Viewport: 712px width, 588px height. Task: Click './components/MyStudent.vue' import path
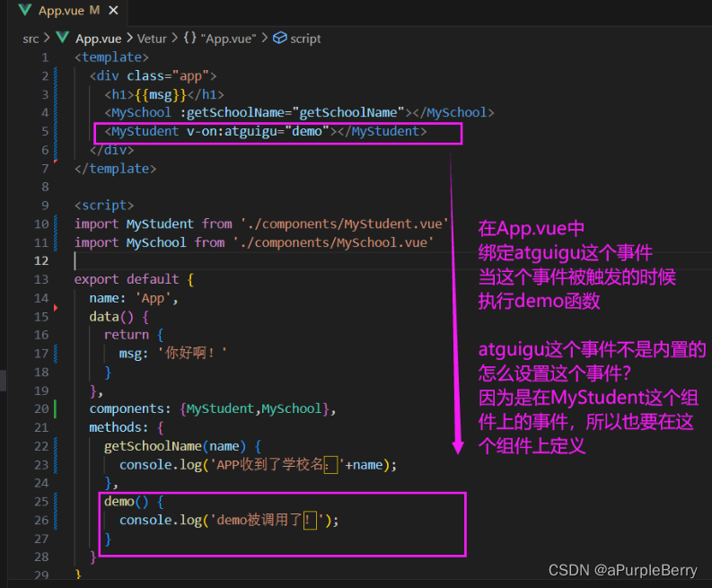coord(344,224)
